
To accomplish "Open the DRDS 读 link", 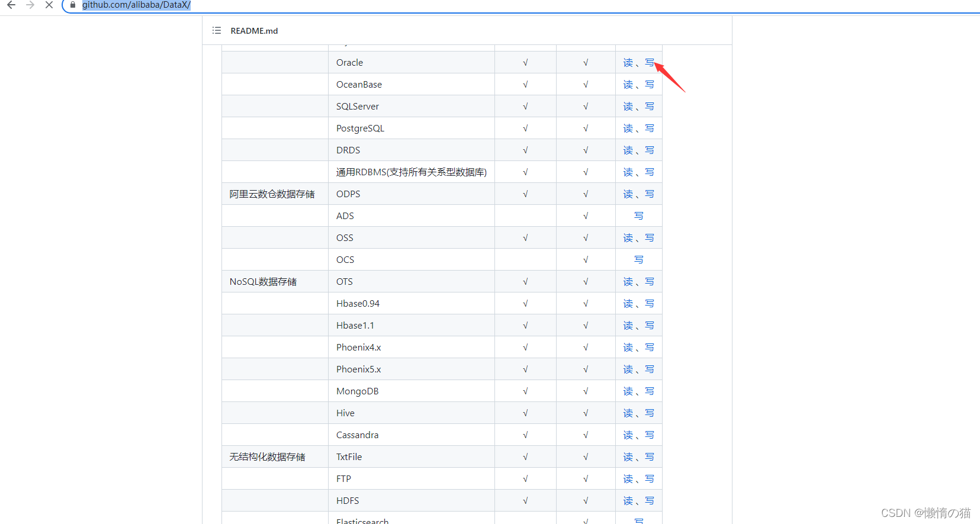I will (x=628, y=150).
